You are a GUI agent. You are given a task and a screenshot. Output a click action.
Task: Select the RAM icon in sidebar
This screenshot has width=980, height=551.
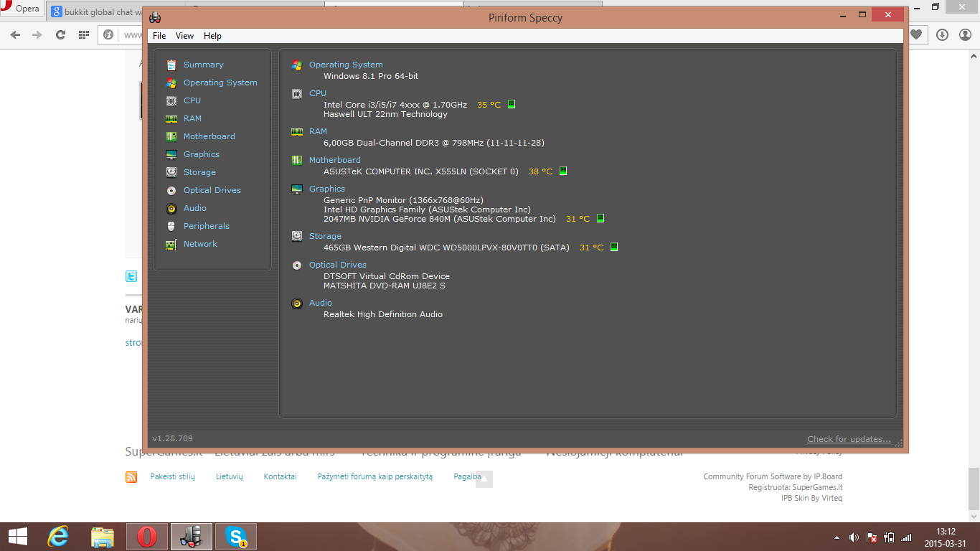171,119
